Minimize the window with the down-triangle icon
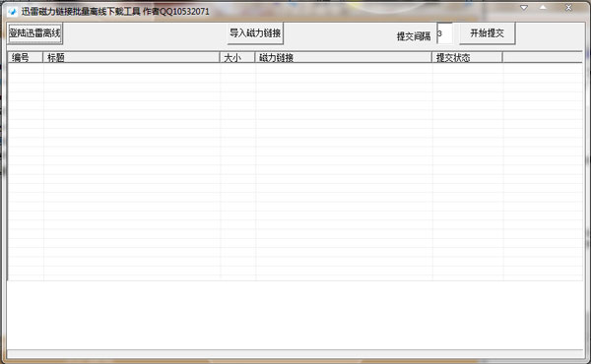 (x=524, y=8)
